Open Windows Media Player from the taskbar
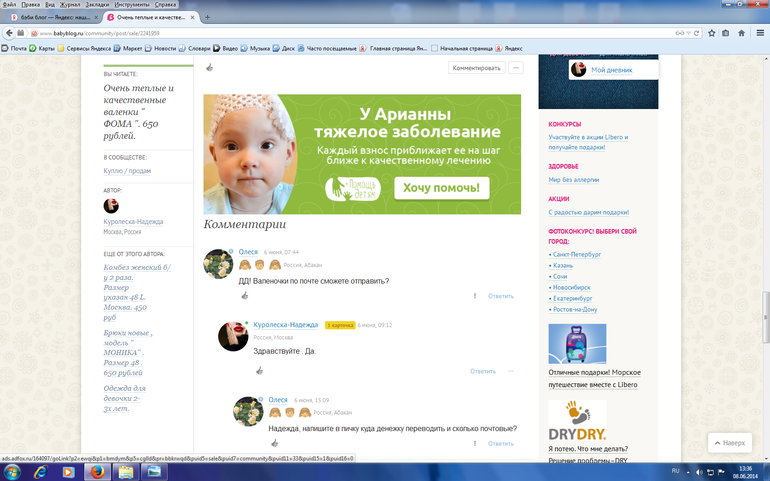This screenshot has height=481, width=770. click(69, 472)
